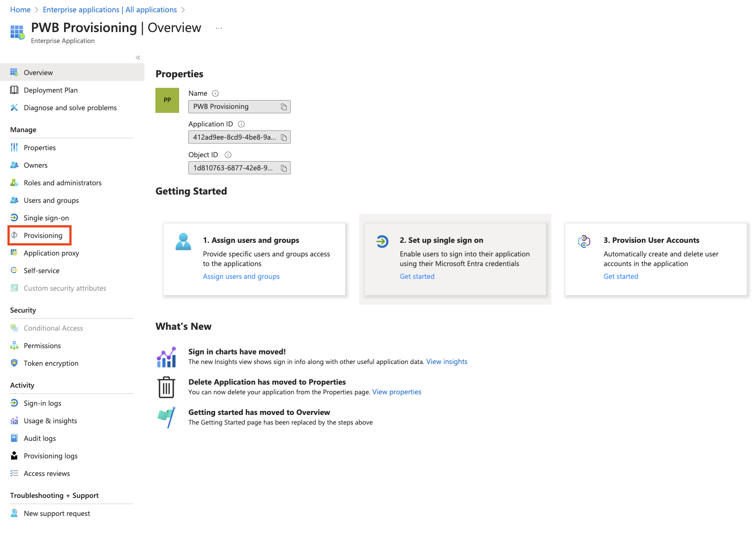
Task: Open the New support request label
Action: (57, 513)
